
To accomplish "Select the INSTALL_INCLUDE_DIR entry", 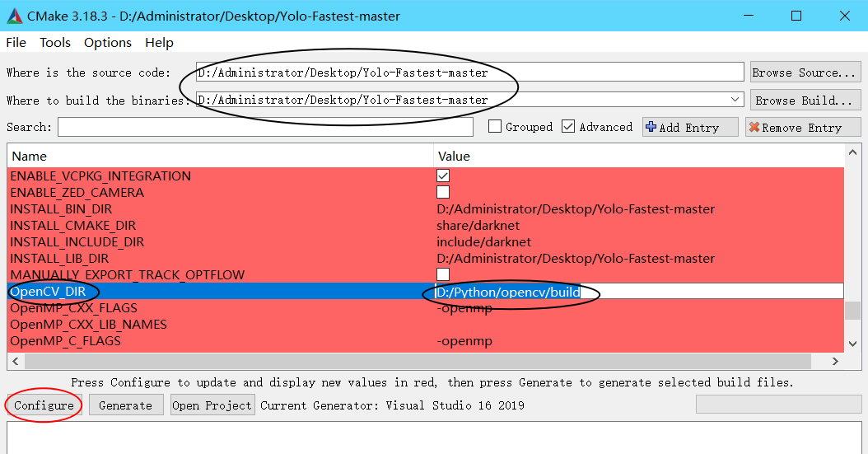I will pos(77,242).
